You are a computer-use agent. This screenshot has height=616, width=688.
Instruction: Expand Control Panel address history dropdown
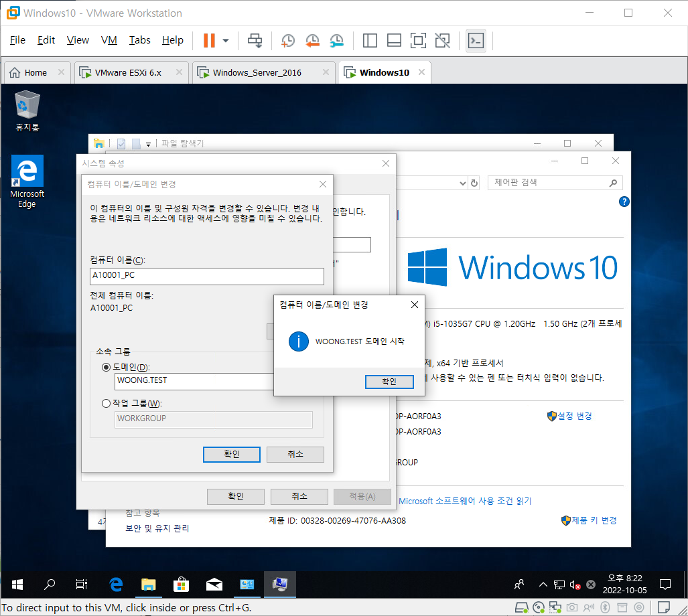462,183
